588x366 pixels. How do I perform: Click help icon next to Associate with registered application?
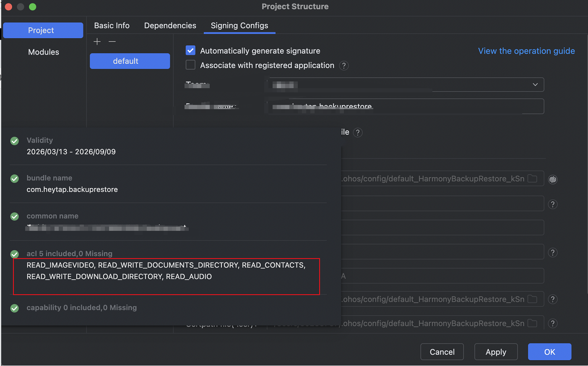click(x=344, y=65)
